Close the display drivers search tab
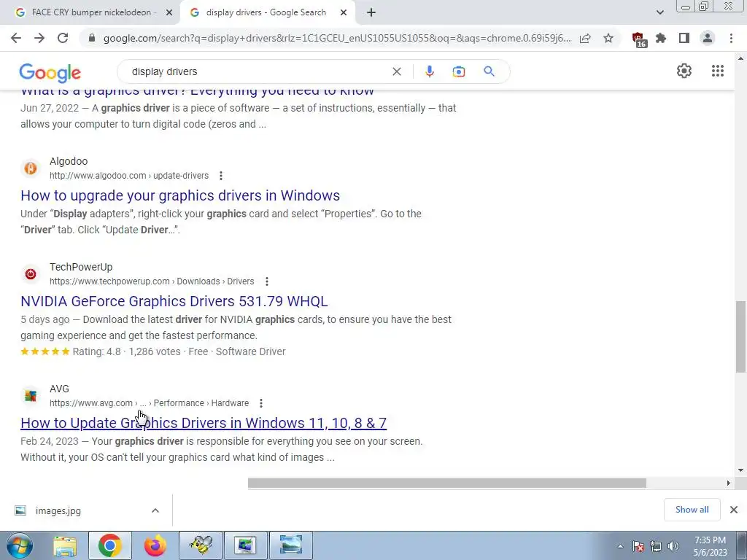Image resolution: width=747 pixels, height=560 pixels. tap(344, 12)
